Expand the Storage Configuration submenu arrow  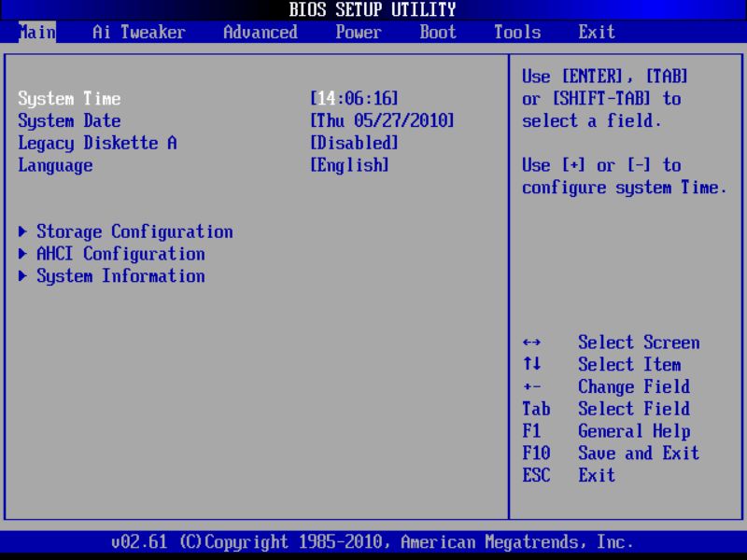tap(21, 231)
